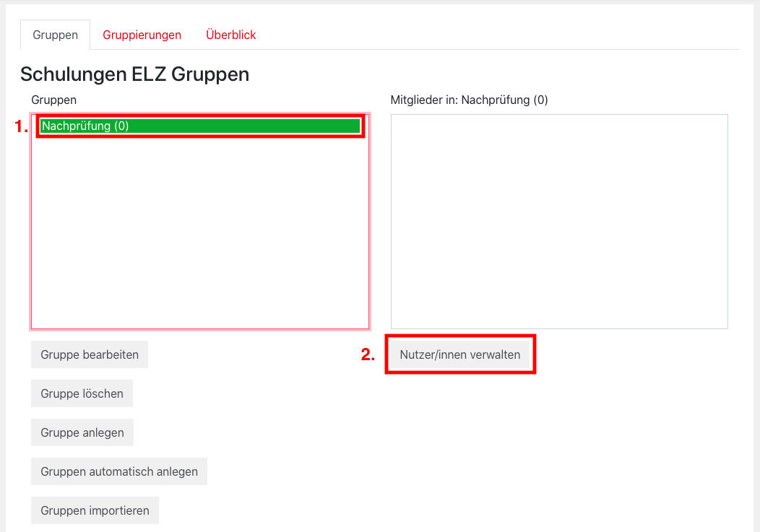760x532 pixels.
Task: Create a group with Gruppe anlegen
Action: [x=82, y=432]
